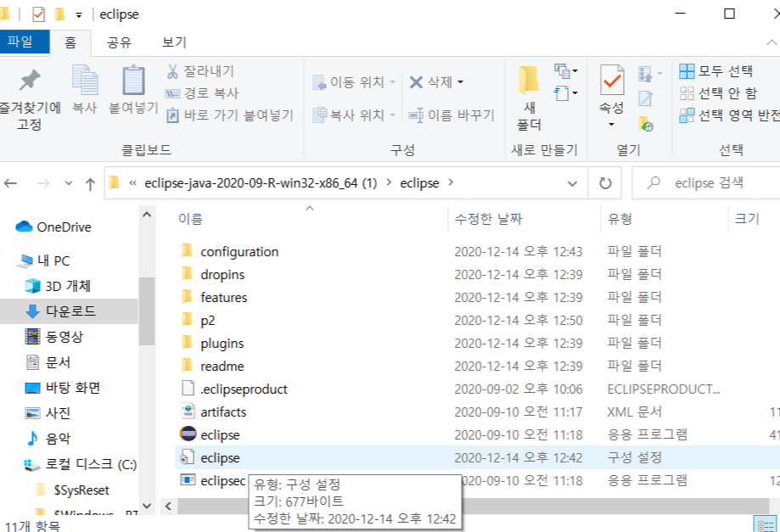Refresh the folder view
Screen dimensions: 780x532
[x=605, y=183]
